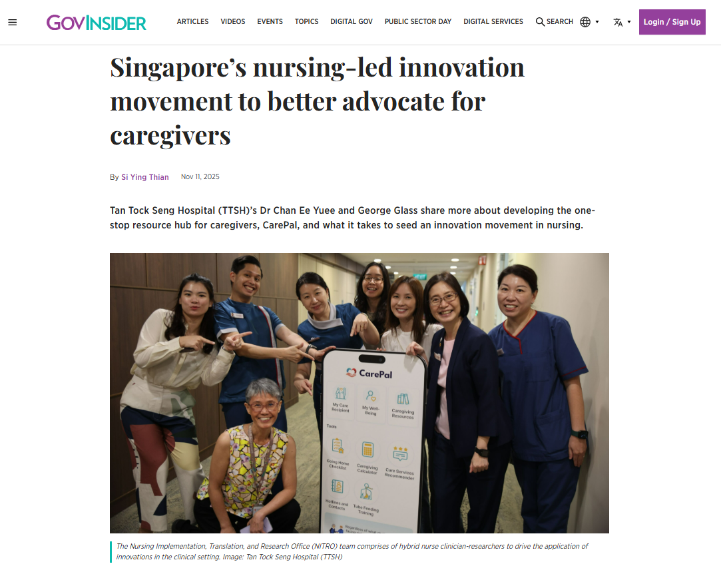
Task: Click the image caption about NITRO team
Action: click(x=352, y=551)
